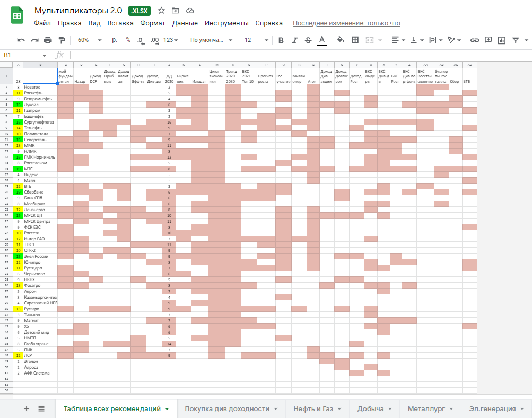This screenshot has width=532, height=418.
Task: Select the cell Саратовский НПЗ
Action: [x=40, y=303]
